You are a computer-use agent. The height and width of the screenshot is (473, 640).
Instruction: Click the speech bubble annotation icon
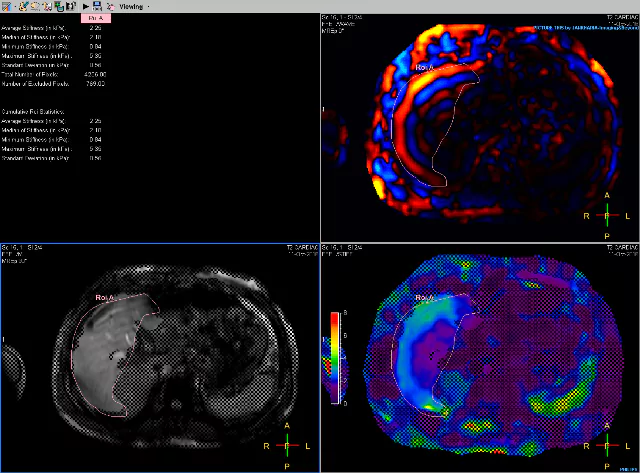coord(35,6)
